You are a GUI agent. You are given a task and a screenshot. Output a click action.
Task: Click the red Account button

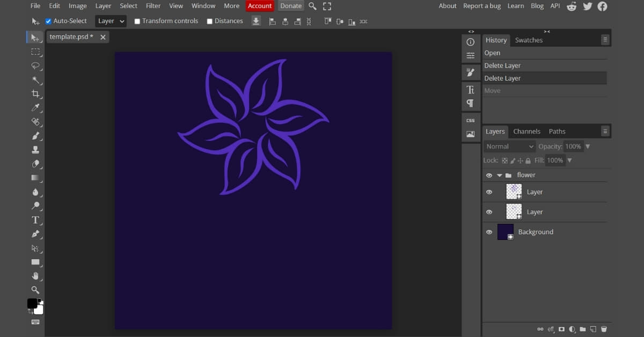(x=260, y=6)
